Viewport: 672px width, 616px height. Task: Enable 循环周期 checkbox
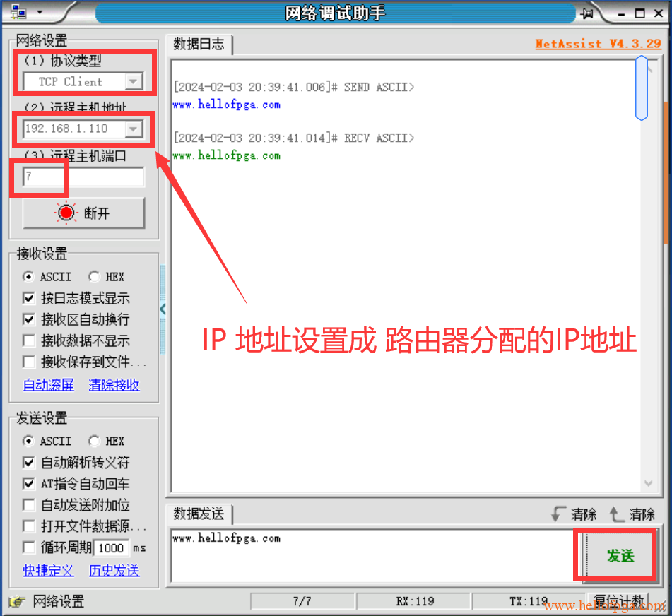coord(29,547)
